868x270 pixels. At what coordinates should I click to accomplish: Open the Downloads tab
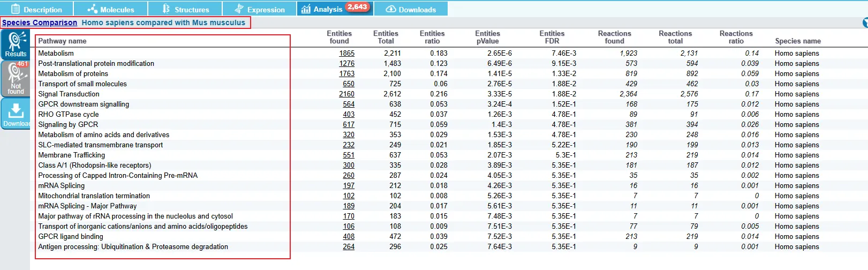click(x=411, y=9)
